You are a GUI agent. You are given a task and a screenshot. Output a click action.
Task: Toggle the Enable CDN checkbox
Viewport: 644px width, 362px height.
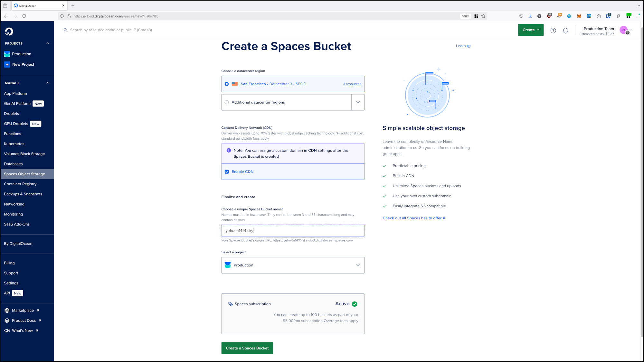pyautogui.click(x=227, y=172)
